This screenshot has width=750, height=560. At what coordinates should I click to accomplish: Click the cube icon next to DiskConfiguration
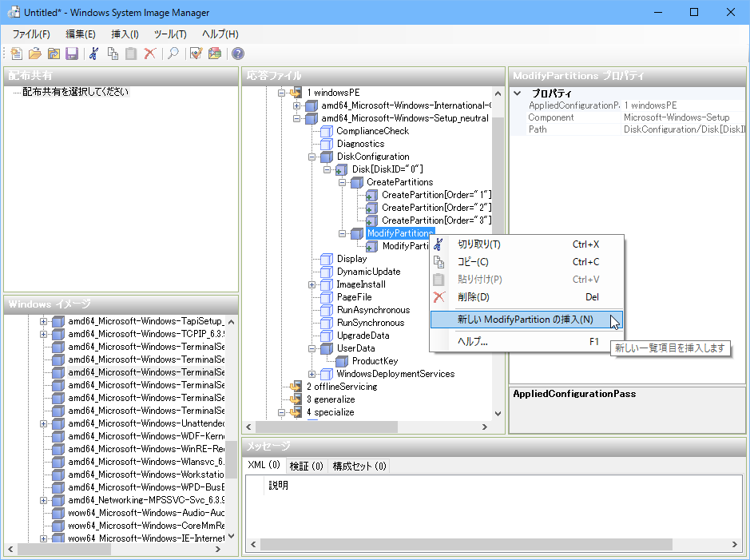tap(327, 157)
